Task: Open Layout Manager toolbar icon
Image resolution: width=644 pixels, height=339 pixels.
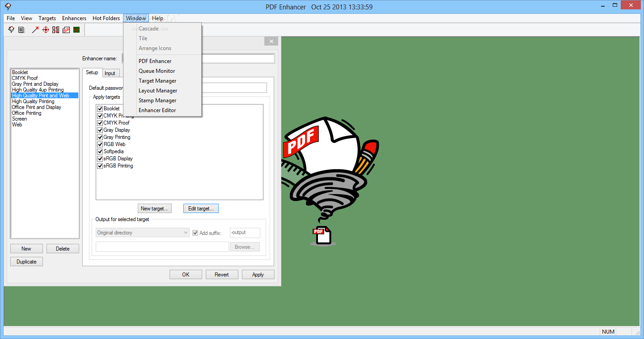Action: pos(55,30)
